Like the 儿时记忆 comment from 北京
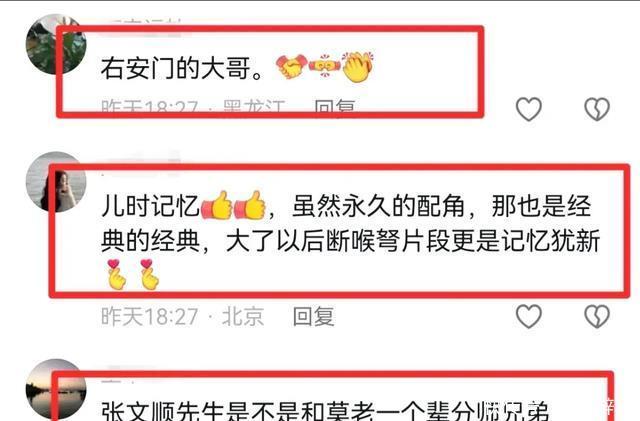This screenshot has width=640, height=421. point(529,316)
